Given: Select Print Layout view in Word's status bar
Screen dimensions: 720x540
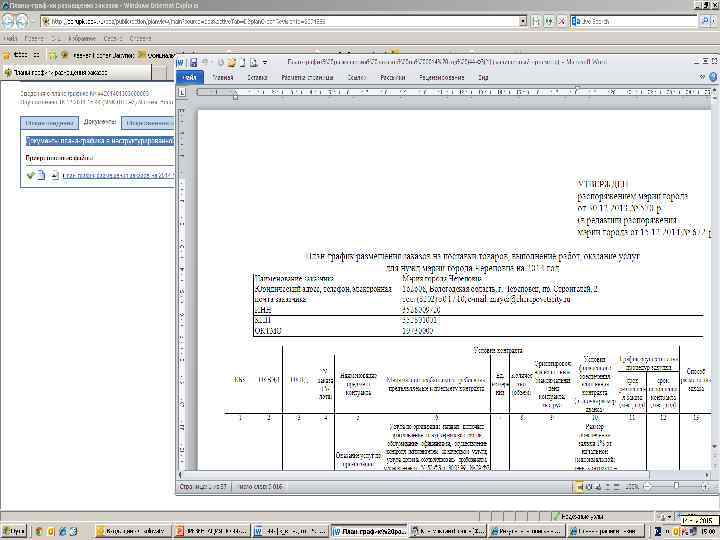Looking at the screenshot, I should pos(579,486).
